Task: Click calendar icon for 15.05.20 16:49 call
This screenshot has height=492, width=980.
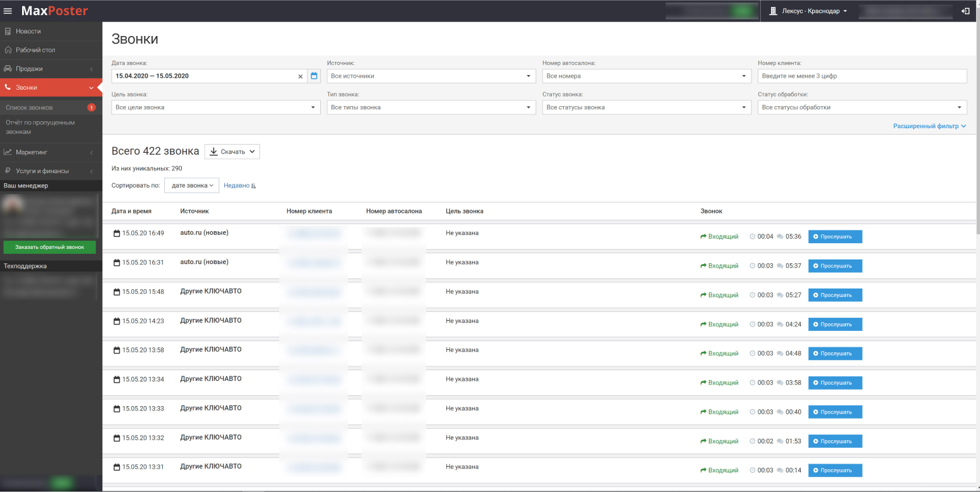Action: click(116, 233)
